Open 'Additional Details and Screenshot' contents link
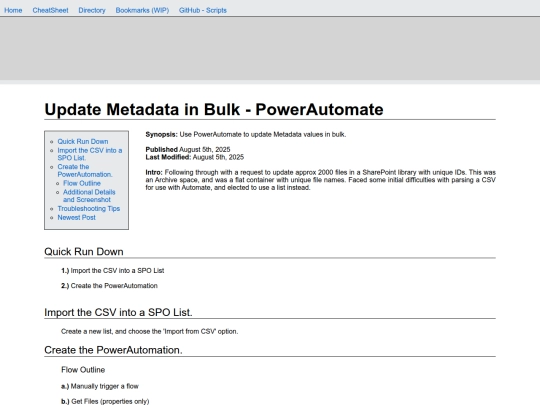The width and height of the screenshot is (540, 405). (89, 196)
